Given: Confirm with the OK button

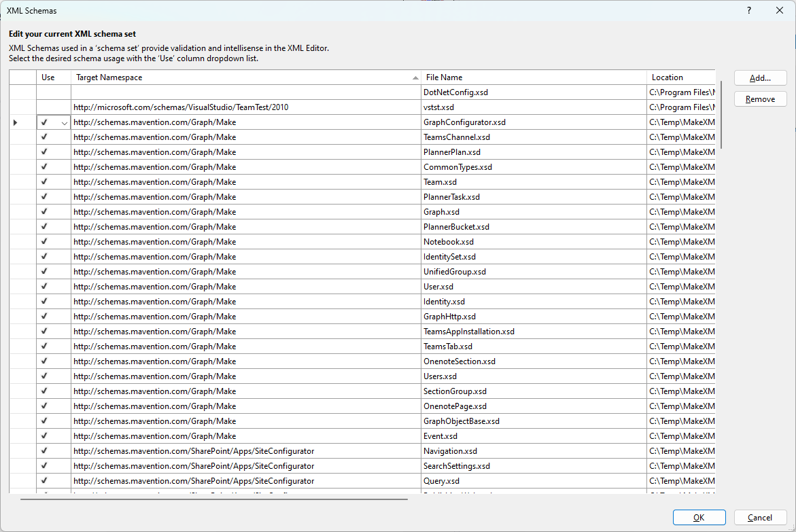Looking at the screenshot, I should point(699,518).
